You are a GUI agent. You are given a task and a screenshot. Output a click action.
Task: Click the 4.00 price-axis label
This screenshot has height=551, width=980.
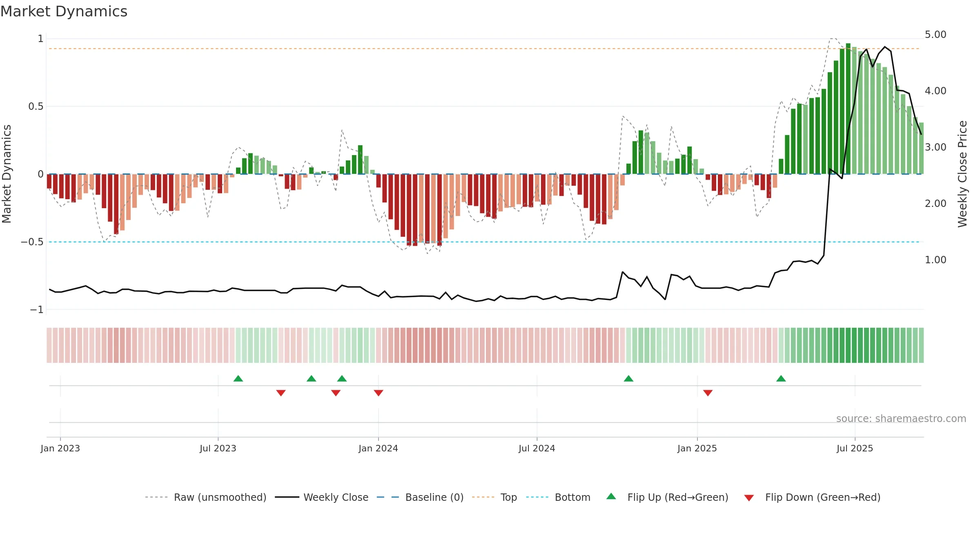(935, 91)
